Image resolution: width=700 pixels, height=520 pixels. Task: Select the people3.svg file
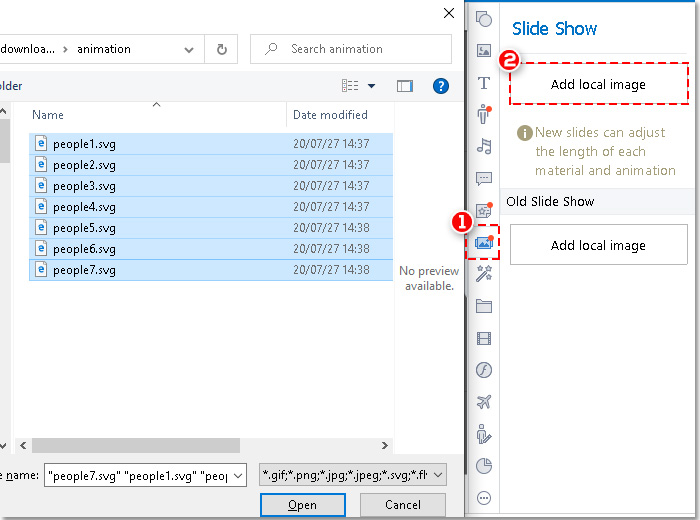(211, 186)
